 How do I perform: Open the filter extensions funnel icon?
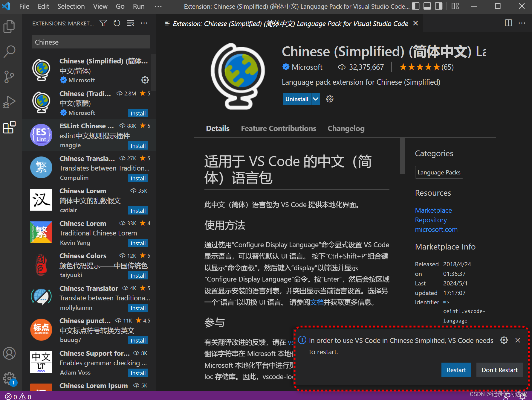103,23
